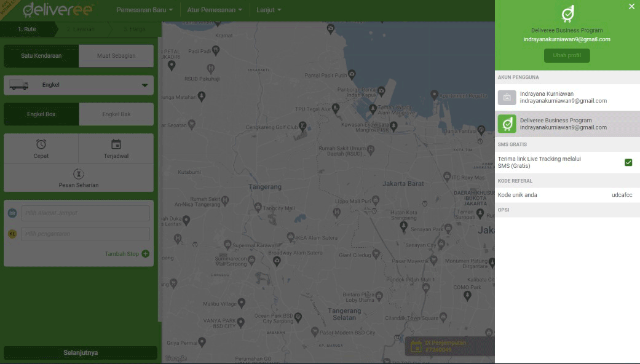This screenshot has width=640, height=364.
Task: Expand the Engkel vehicle type dropdown
Action: tap(79, 85)
